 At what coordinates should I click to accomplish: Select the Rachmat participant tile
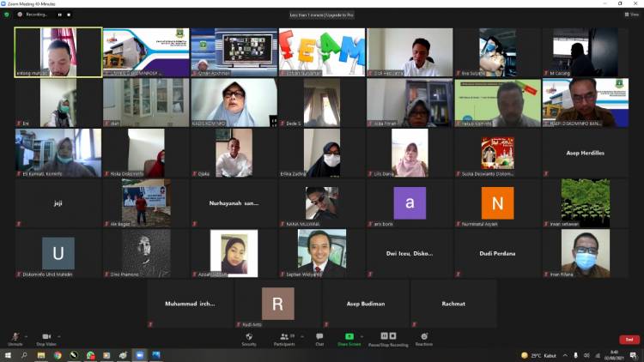coord(453,304)
